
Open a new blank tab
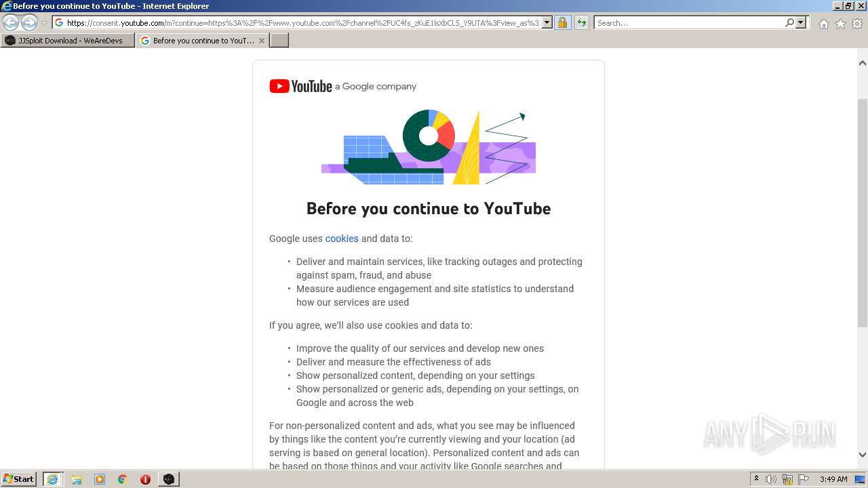click(x=279, y=41)
